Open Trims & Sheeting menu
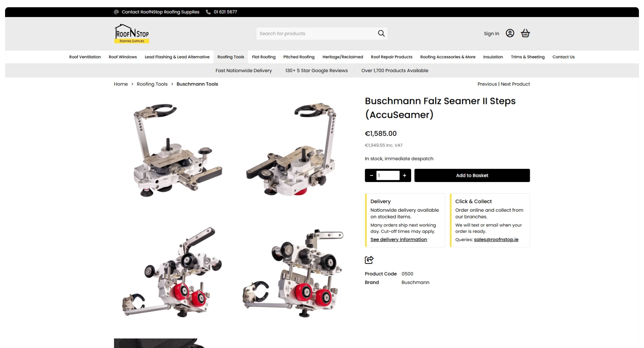The height and width of the screenshot is (348, 644). pos(528,57)
